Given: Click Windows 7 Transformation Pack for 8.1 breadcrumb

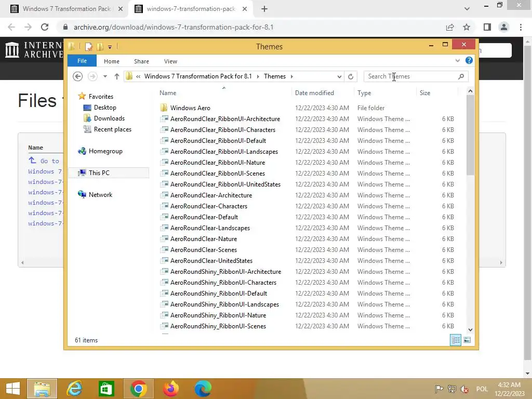Looking at the screenshot, I should click(x=198, y=76).
